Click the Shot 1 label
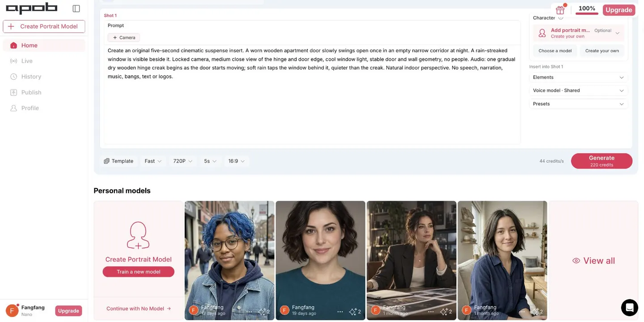This screenshot has width=644, height=322. [110, 16]
